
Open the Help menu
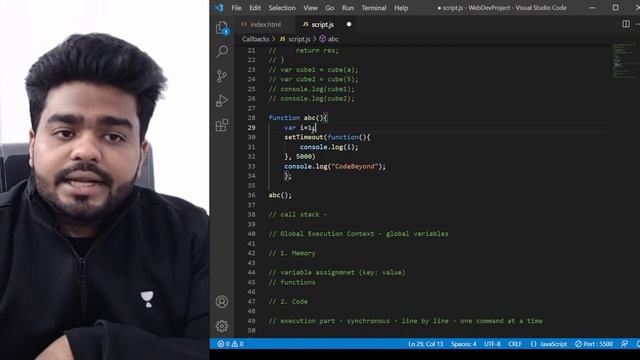coord(401,8)
